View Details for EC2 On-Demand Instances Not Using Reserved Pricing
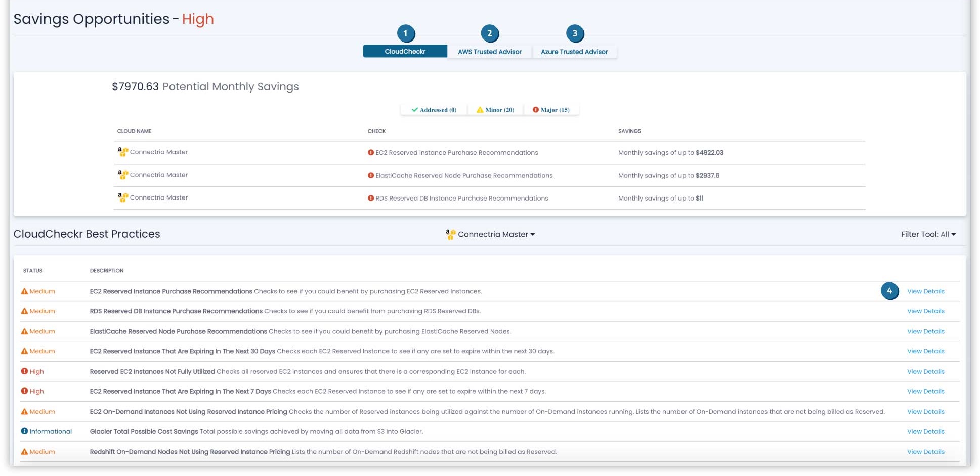Viewport: 980px width, 476px height. 925,412
